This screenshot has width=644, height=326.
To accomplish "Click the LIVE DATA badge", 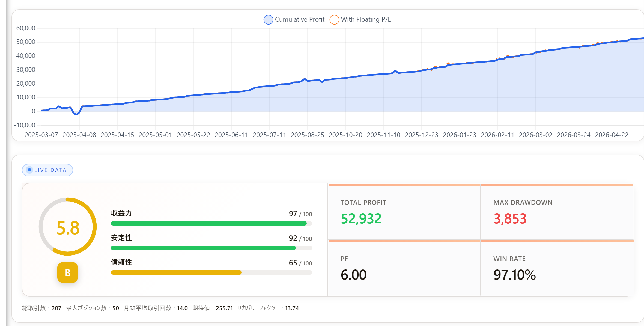I will coord(47,170).
